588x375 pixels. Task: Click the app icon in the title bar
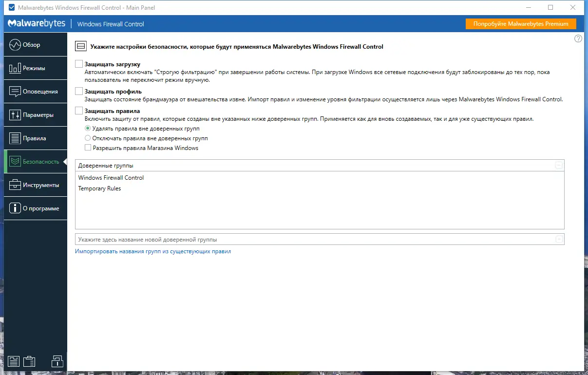click(12, 8)
